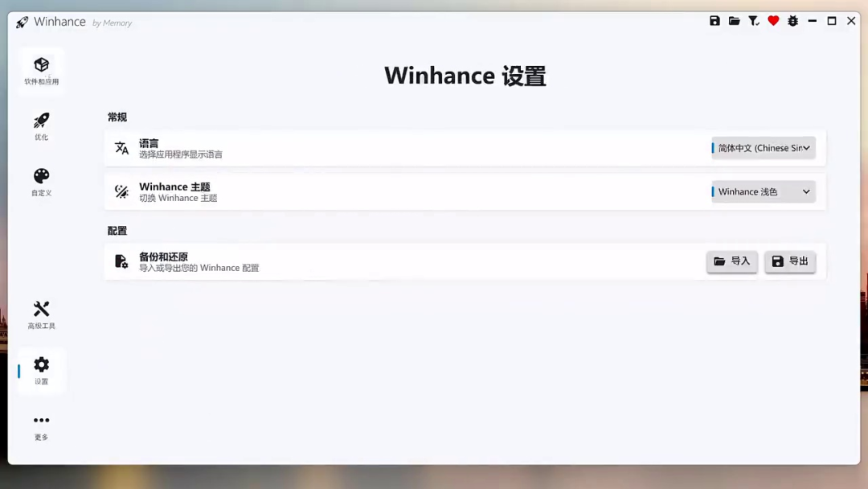Click the Winhance 主题 setting title
The width and height of the screenshot is (868, 489).
coord(174,187)
